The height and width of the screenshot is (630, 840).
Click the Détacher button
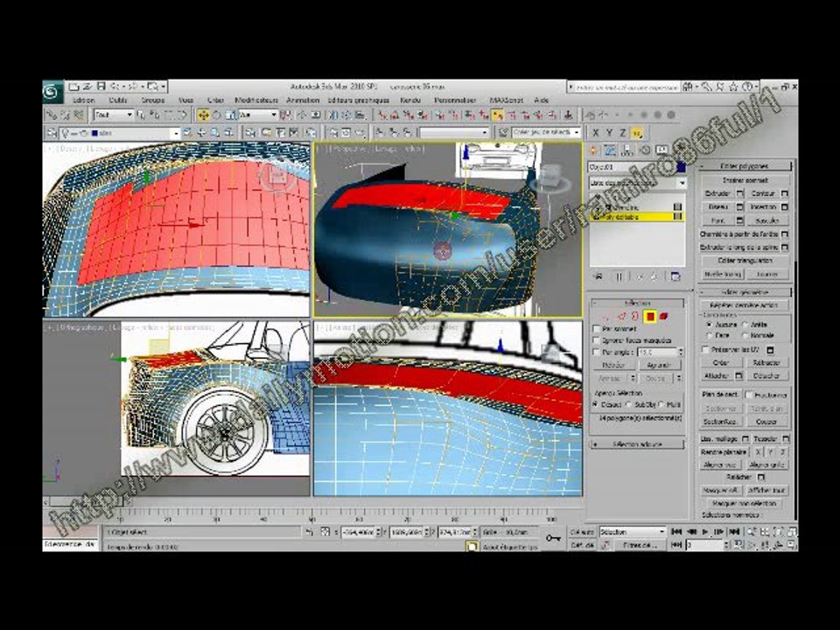click(x=766, y=376)
